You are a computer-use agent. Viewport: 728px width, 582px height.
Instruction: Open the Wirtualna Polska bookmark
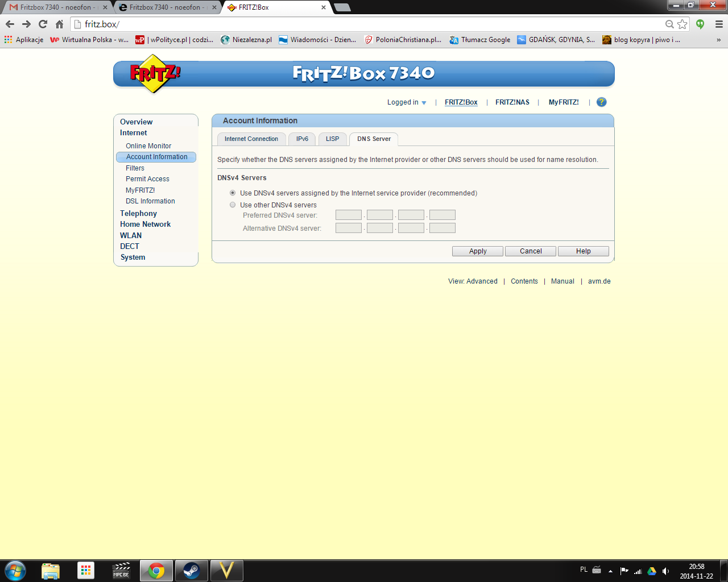pyautogui.click(x=89, y=40)
